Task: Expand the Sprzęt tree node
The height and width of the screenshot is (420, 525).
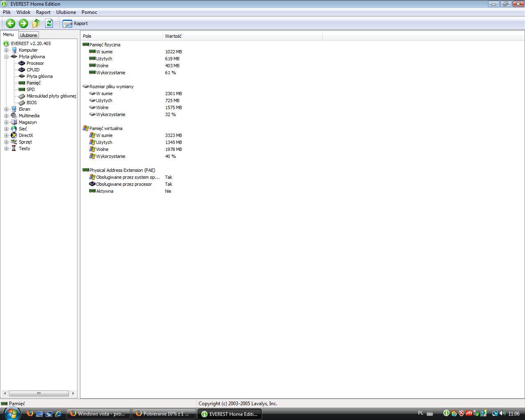Action: click(6, 142)
